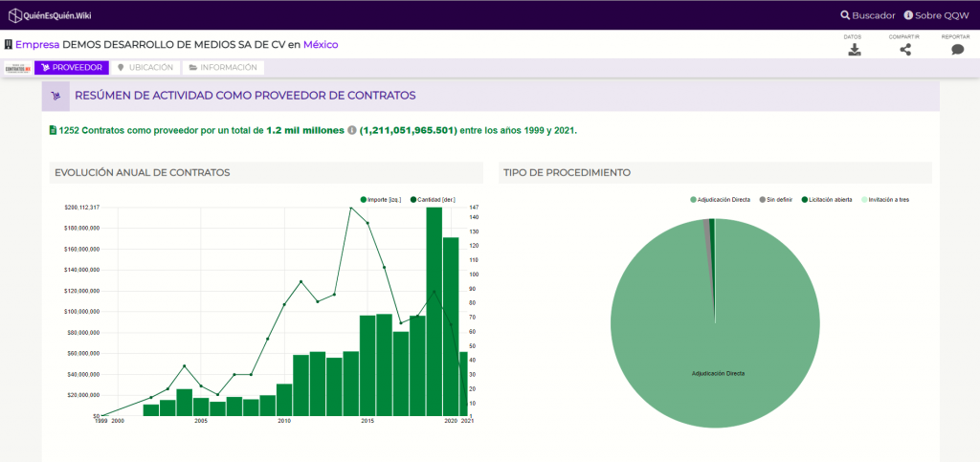
Task: Open the INFORMACIÓN tab
Action: point(223,67)
